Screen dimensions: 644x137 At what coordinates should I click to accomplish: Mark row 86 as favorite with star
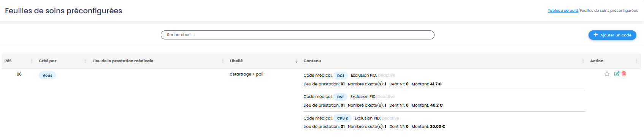[x=607, y=74]
